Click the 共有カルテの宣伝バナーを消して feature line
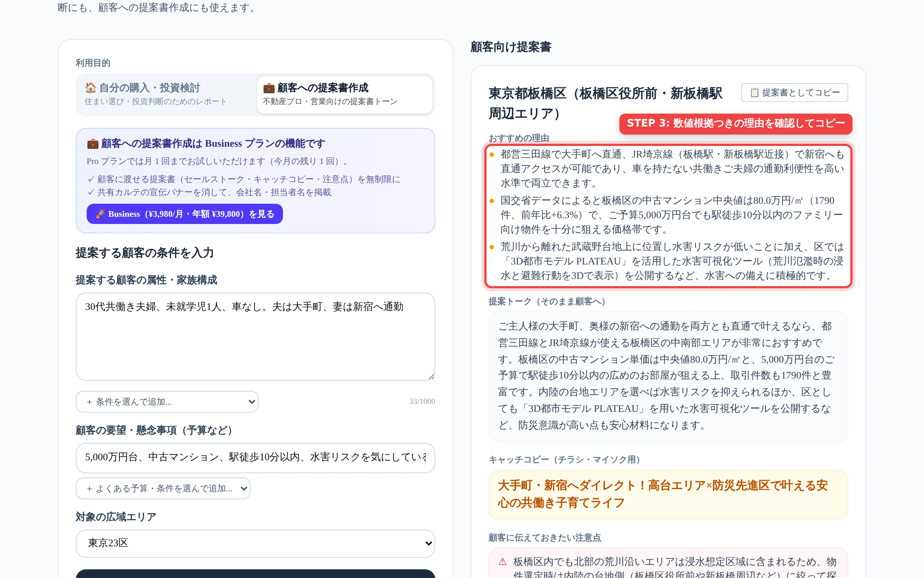The image size is (924, 578). [209, 192]
